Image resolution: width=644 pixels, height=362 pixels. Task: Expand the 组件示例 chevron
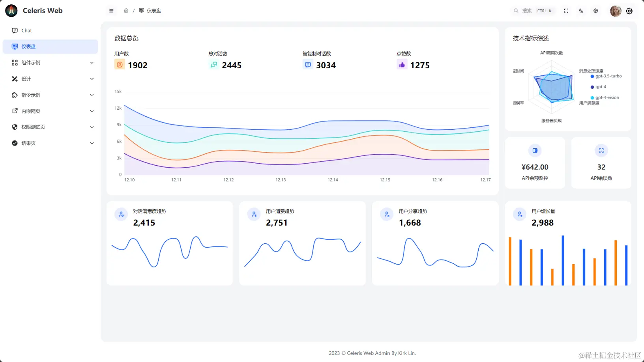[92, 63]
